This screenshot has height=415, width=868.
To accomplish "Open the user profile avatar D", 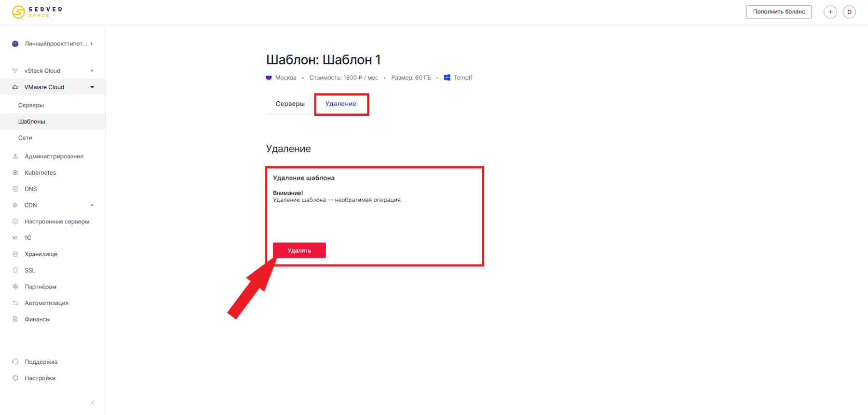I will pos(849,12).
